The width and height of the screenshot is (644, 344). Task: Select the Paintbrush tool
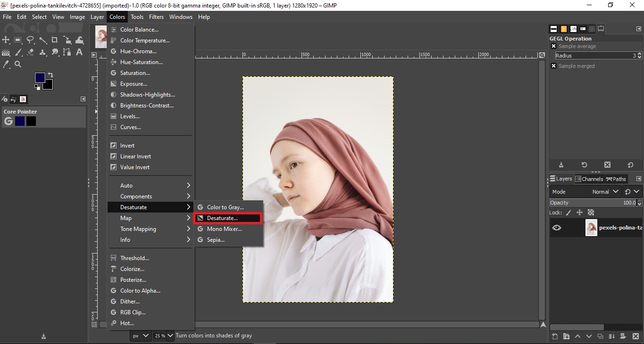(x=18, y=52)
